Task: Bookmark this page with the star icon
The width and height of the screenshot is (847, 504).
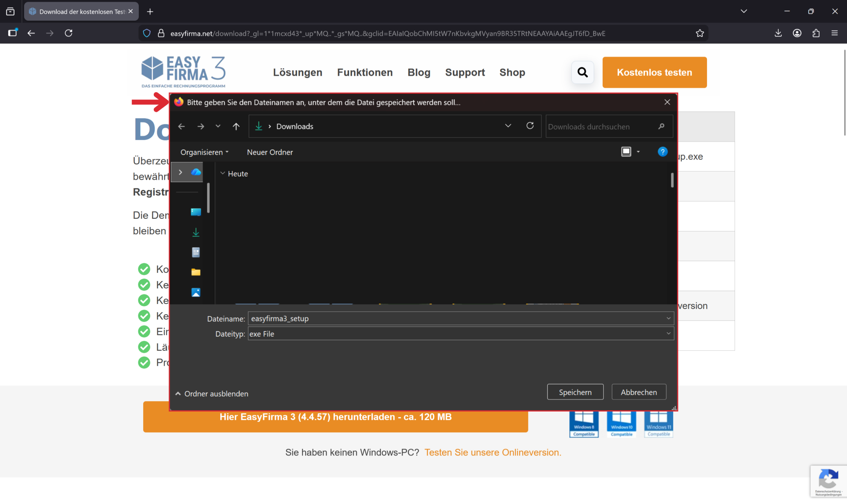Action: [x=699, y=33]
